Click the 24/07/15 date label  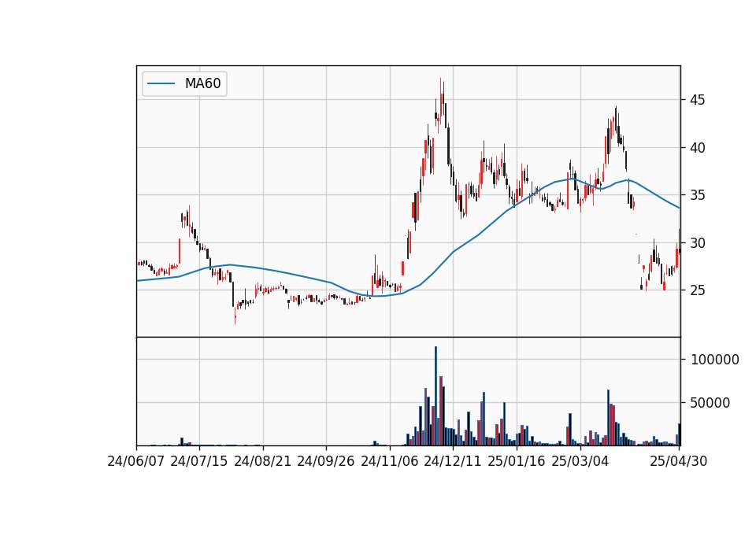tap(199, 461)
